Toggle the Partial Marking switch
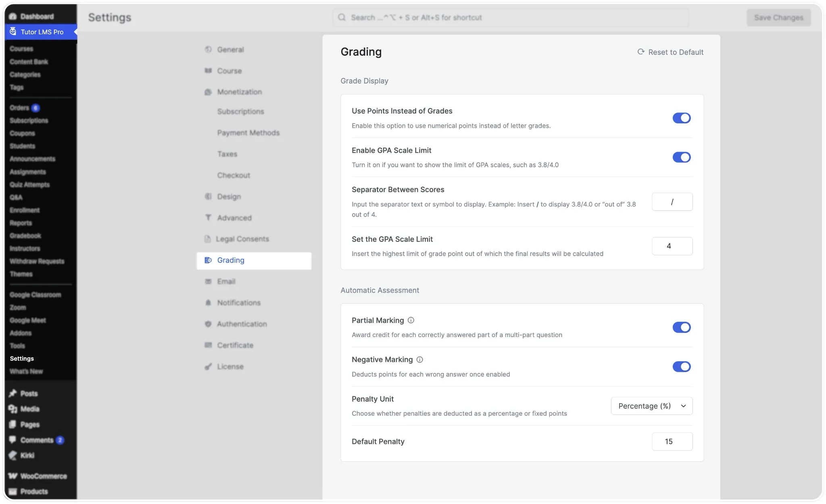Screen dimensions: 826x504 coord(682,327)
